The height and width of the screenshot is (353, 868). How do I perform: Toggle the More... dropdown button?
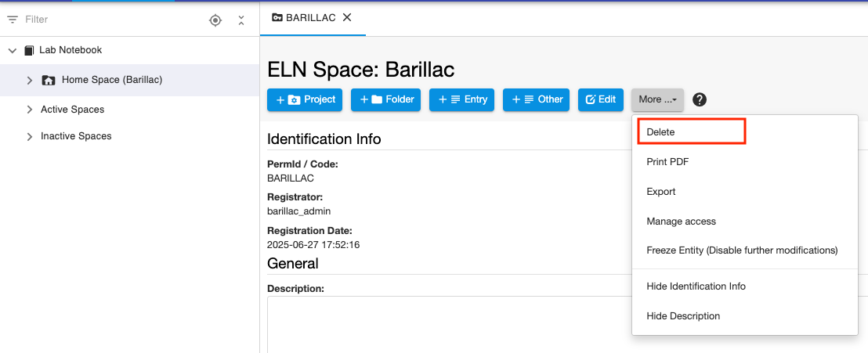pyautogui.click(x=657, y=99)
